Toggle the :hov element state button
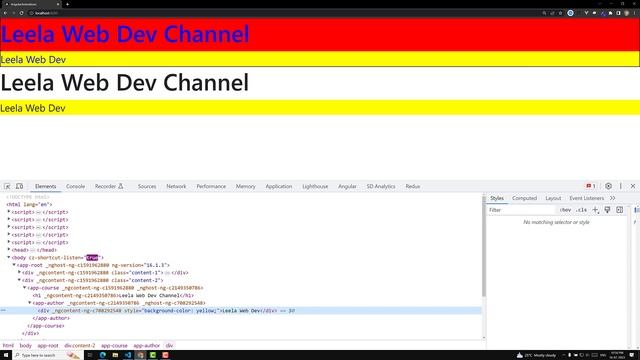The image size is (640, 360). click(565, 210)
